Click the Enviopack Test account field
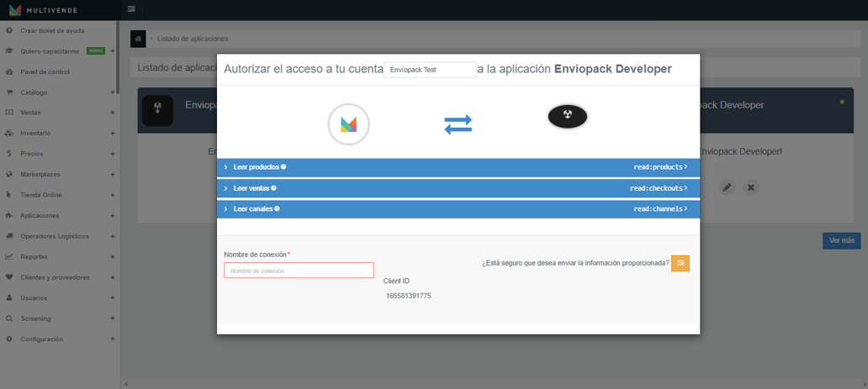Image resolution: width=868 pixels, height=389 pixels. [x=430, y=71]
